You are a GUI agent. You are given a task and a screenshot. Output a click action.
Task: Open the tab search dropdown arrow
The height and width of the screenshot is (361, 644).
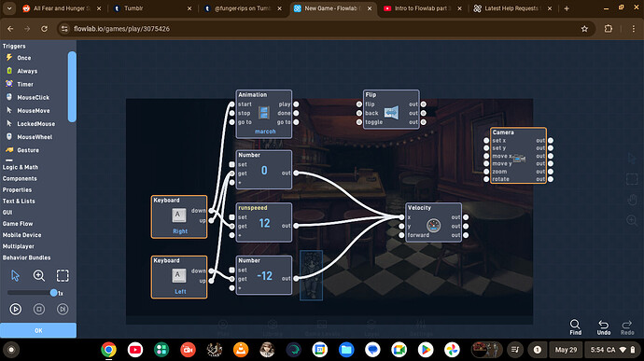coord(9,8)
